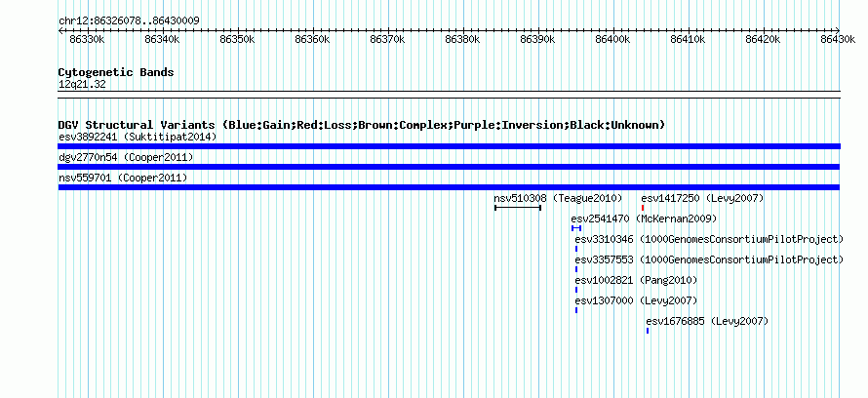This screenshot has height=398, width=868.
Task: Click the blue marker under esv3357553
Action: pos(576,269)
